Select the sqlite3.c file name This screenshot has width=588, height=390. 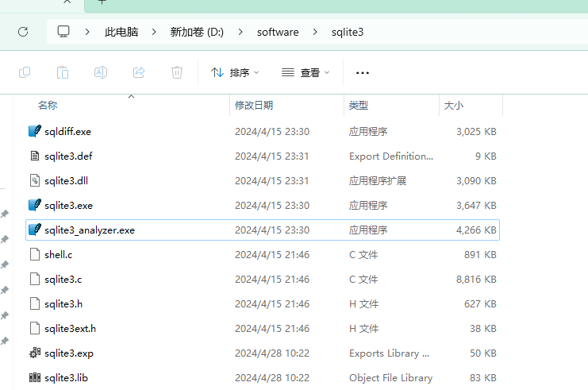(x=63, y=280)
